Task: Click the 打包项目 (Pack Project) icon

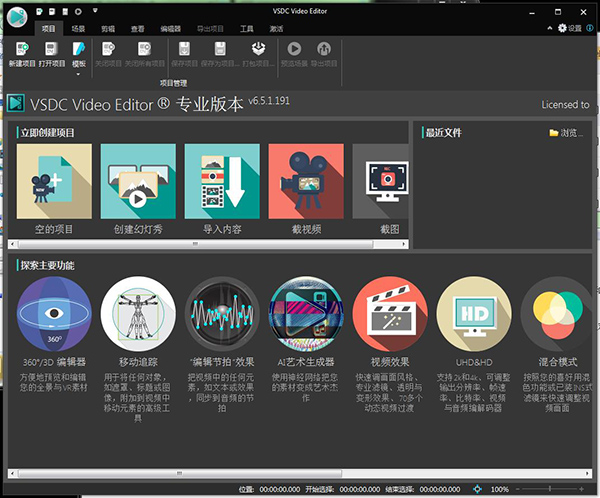Action: 258,49
